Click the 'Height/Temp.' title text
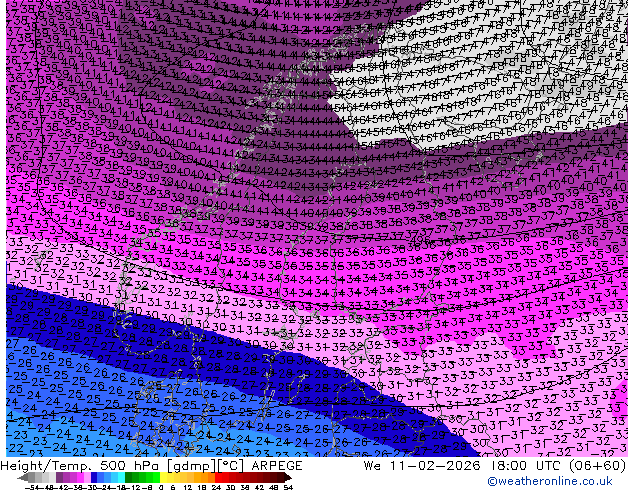This screenshot has height=490, width=634. point(46,466)
